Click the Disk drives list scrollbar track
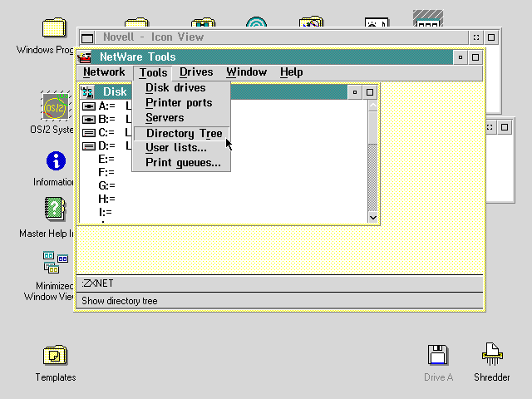 [x=373, y=178]
